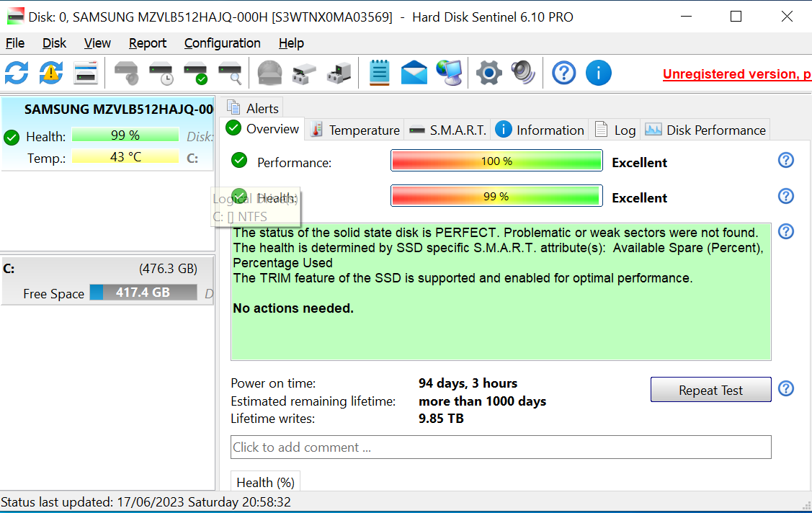Open the File menu

[15, 43]
